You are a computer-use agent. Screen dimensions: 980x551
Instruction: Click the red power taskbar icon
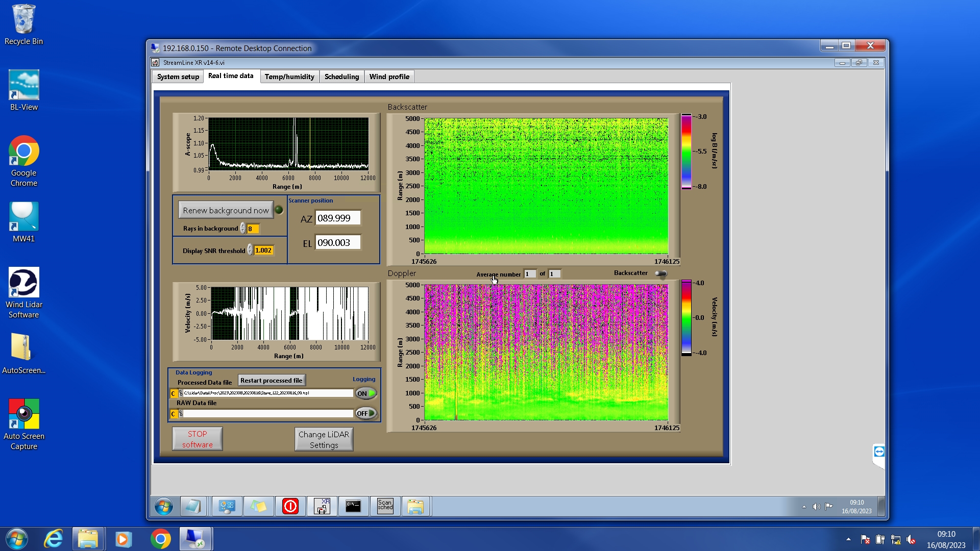[290, 506]
